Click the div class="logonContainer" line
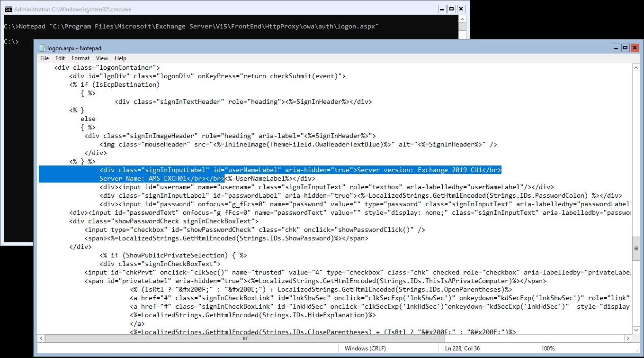This screenshot has height=358, width=644. (107, 68)
